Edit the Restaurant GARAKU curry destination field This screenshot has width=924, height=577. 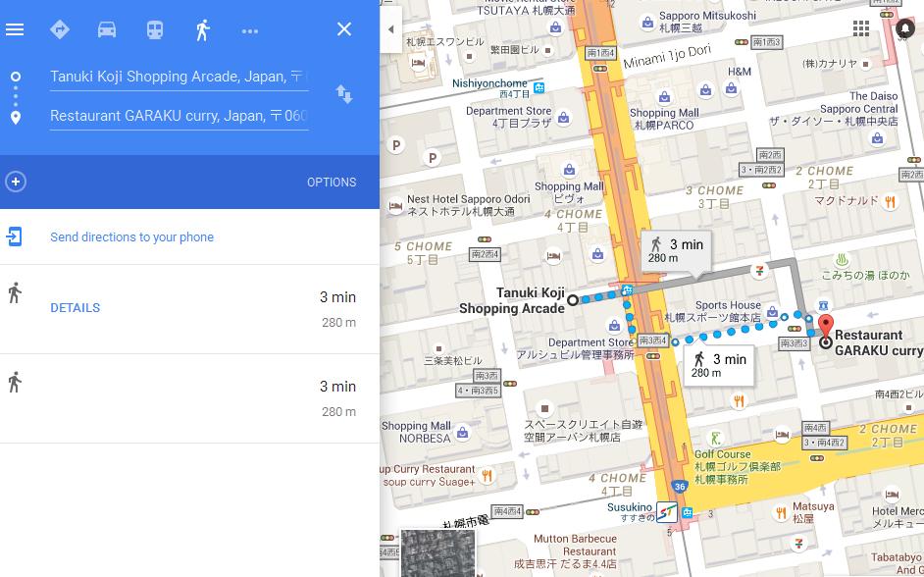coord(180,116)
